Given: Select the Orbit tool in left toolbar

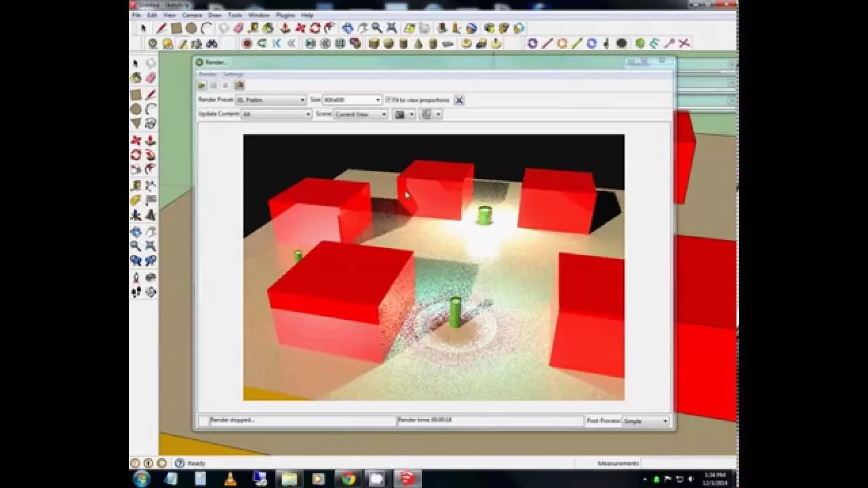Looking at the screenshot, I should (x=136, y=232).
